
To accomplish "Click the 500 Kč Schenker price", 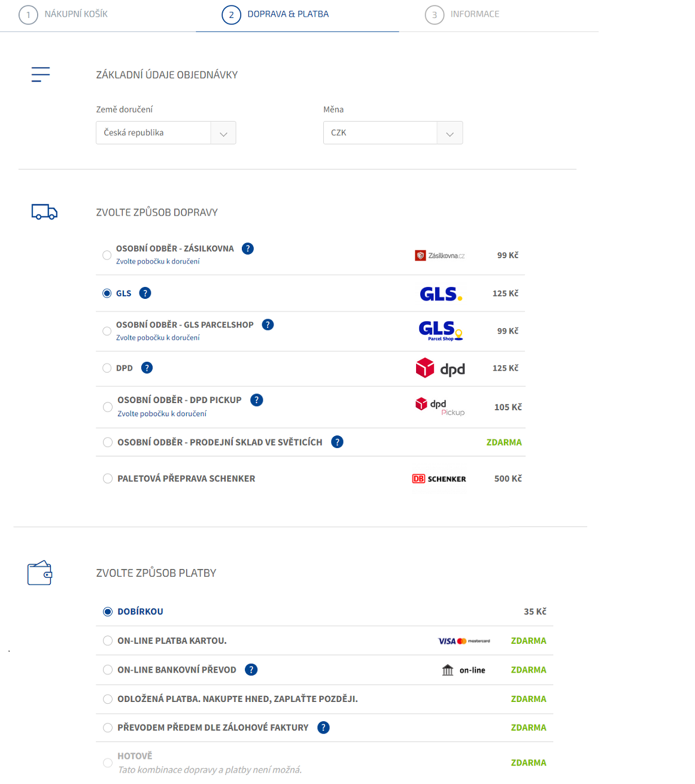I will (508, 479).
